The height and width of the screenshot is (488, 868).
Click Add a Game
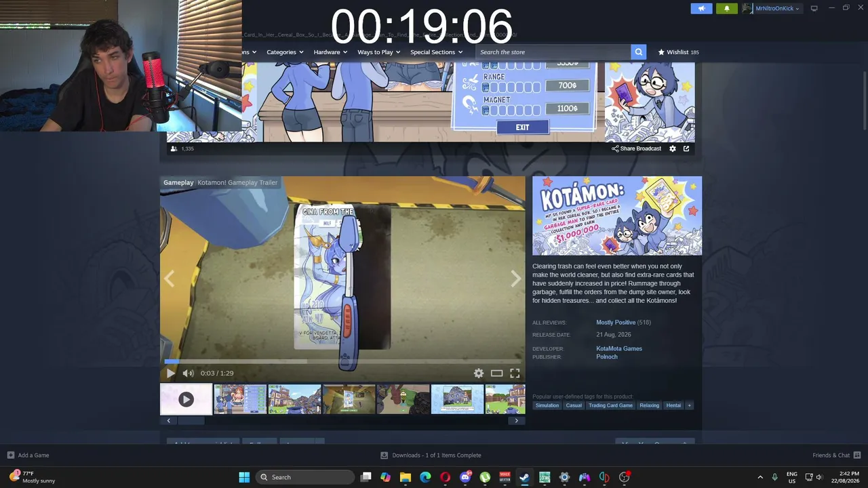click(28, 455)
